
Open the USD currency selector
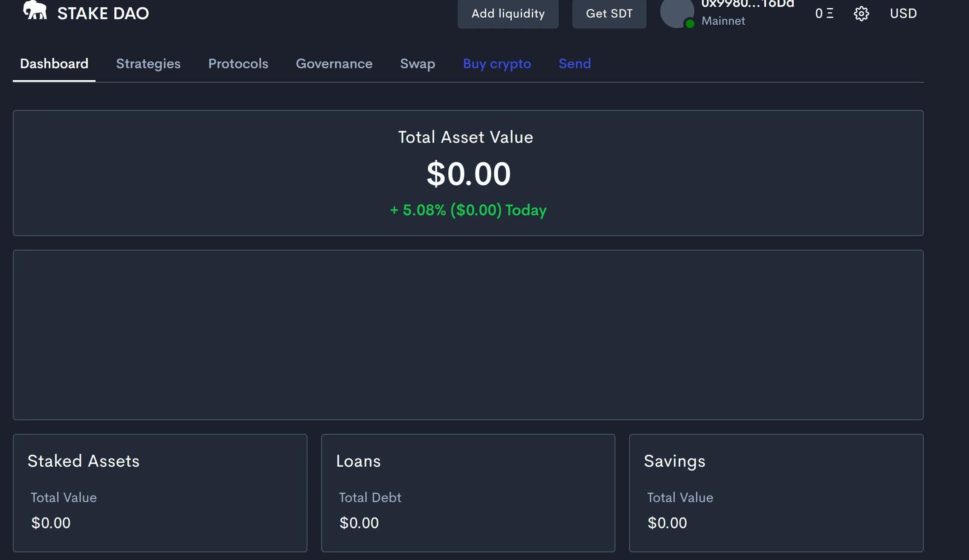(x=903, y=14)
